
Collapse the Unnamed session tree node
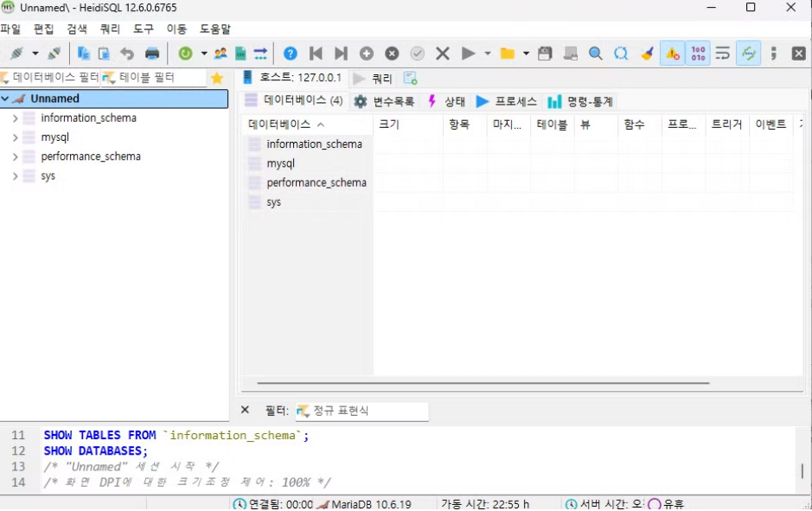(5, 99)
